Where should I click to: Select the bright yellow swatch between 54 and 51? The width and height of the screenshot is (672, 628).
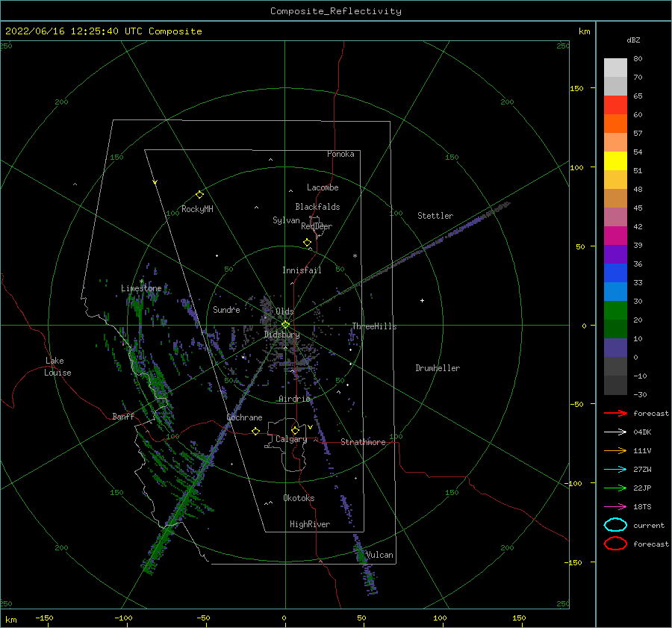pos(615,161)
